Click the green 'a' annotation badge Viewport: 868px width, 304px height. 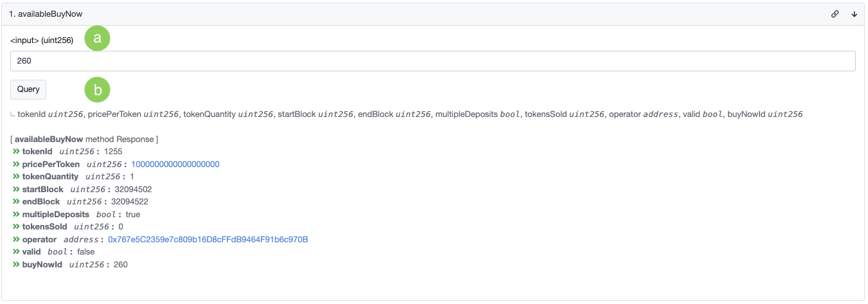98,38
